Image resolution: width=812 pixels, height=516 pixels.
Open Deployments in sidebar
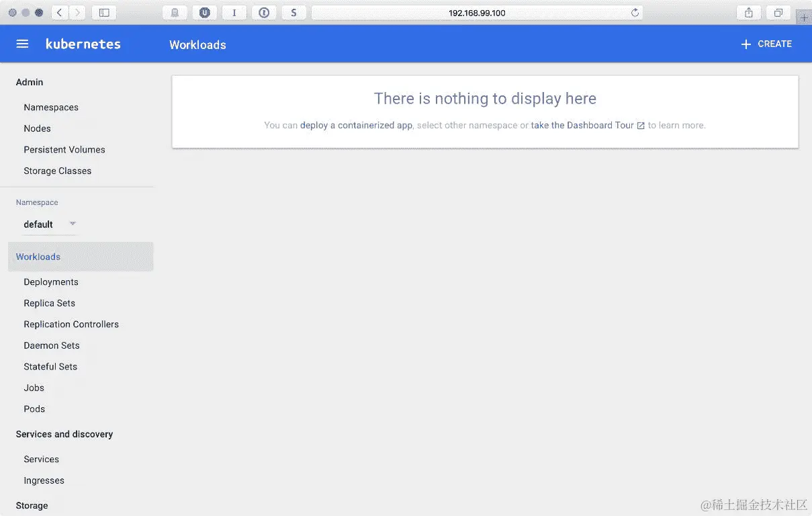pyautogui.click(x=51, y=282)
